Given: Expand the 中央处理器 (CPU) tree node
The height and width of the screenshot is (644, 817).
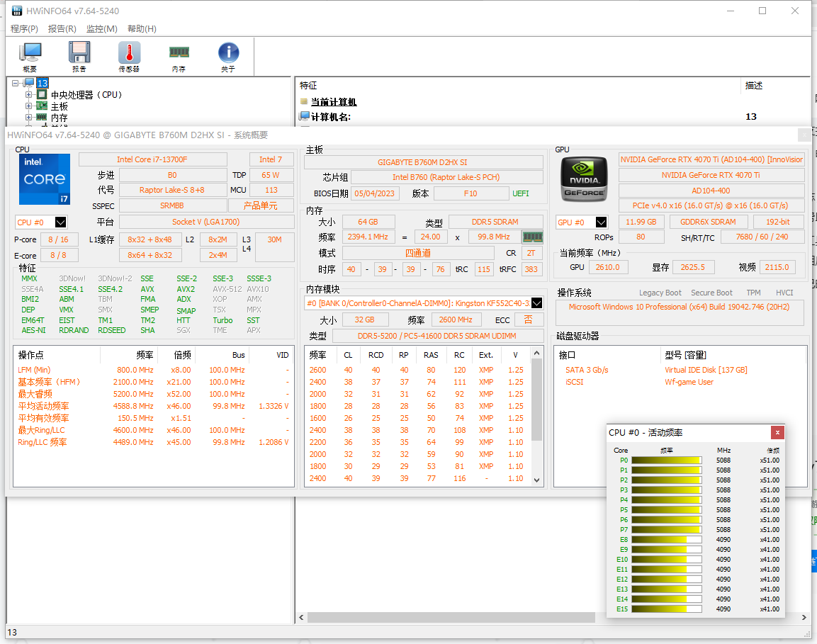Looking at the screenshot, I should (28, 95).
